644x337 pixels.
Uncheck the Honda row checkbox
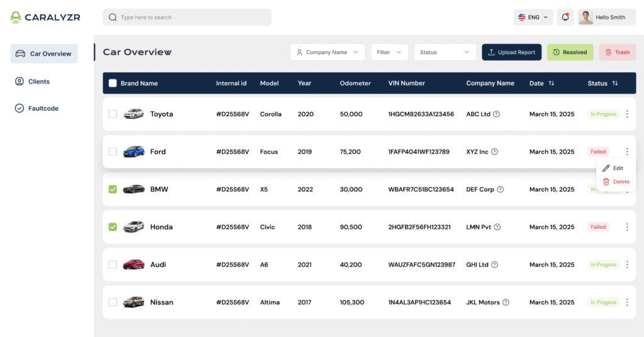(x=113, y=227)
